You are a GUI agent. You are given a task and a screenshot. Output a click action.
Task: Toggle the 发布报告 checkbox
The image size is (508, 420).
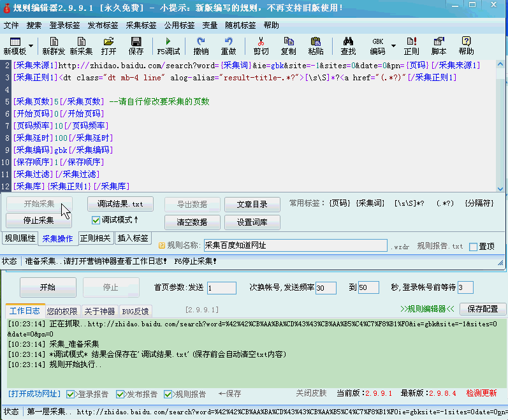pyautogui.click(x=120, y=394)
